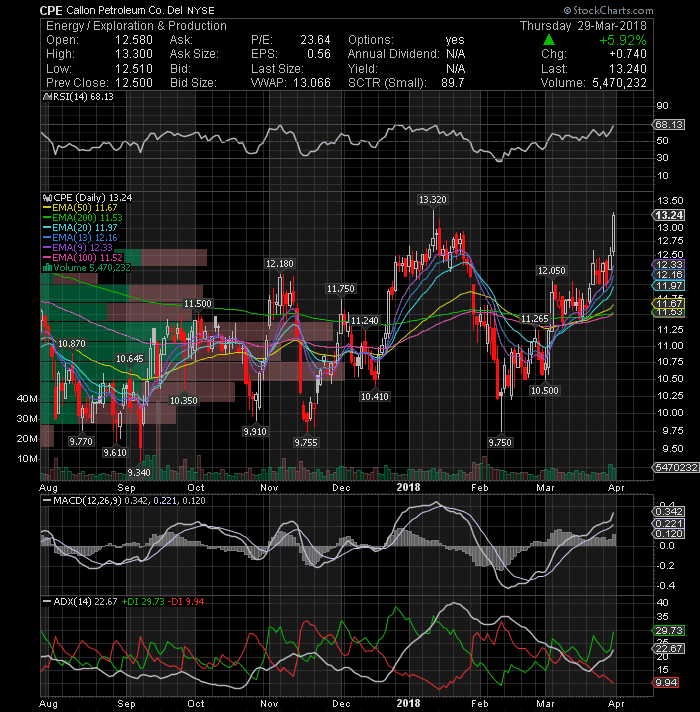Click the 9.910 low price label
Screen dimensions: 700x712
click(x=255, y=431)
